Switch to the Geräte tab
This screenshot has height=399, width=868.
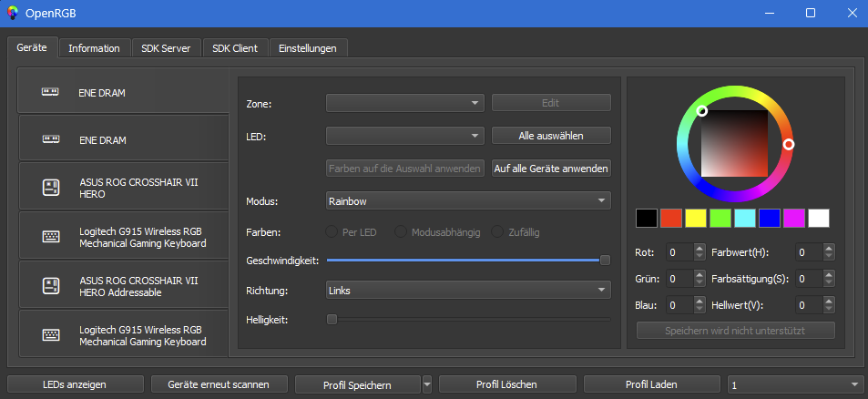pos(32,47)
